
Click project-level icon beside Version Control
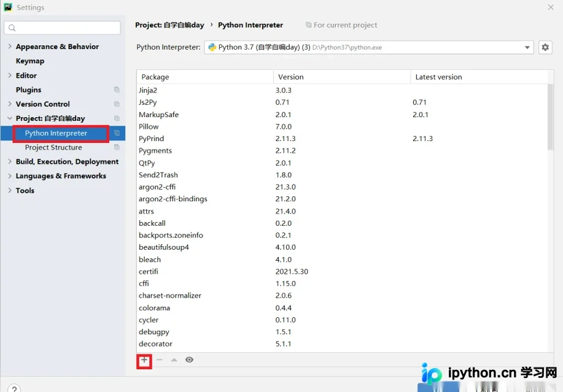pos(117,104)
